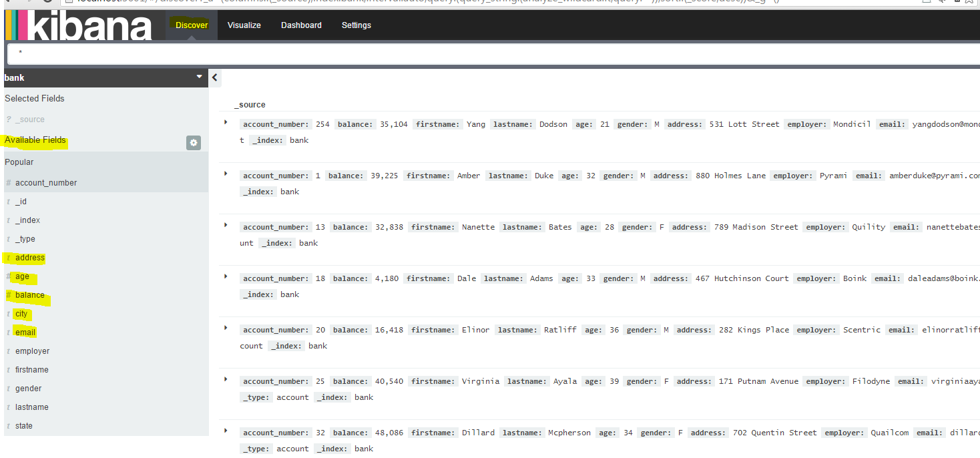The height and width of the screenshot is (458, 980).
Task: Open field settings with the gear icon
Action: 193,142
